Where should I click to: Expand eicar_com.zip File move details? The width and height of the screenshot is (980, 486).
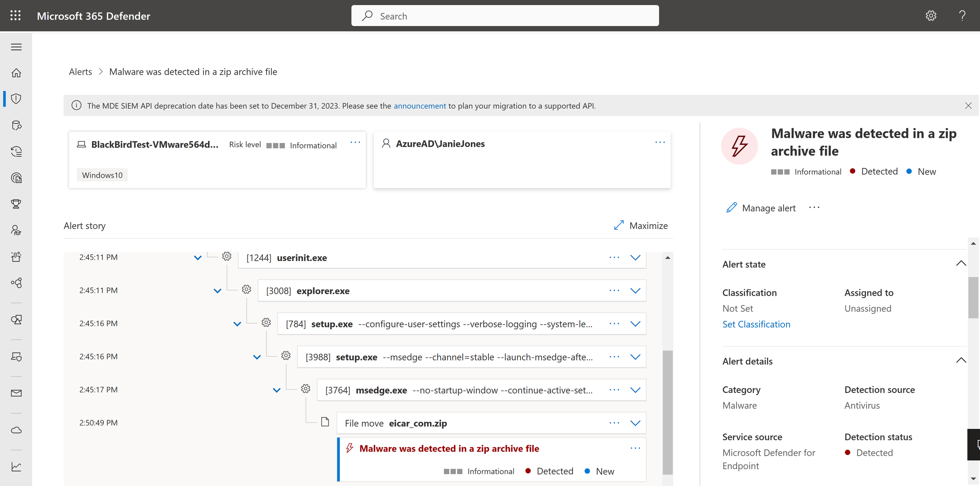click(x=635, y=423)
